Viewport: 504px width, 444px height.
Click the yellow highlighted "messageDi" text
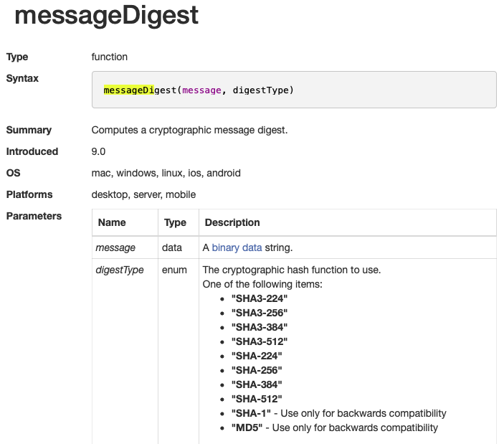point(128,90)
